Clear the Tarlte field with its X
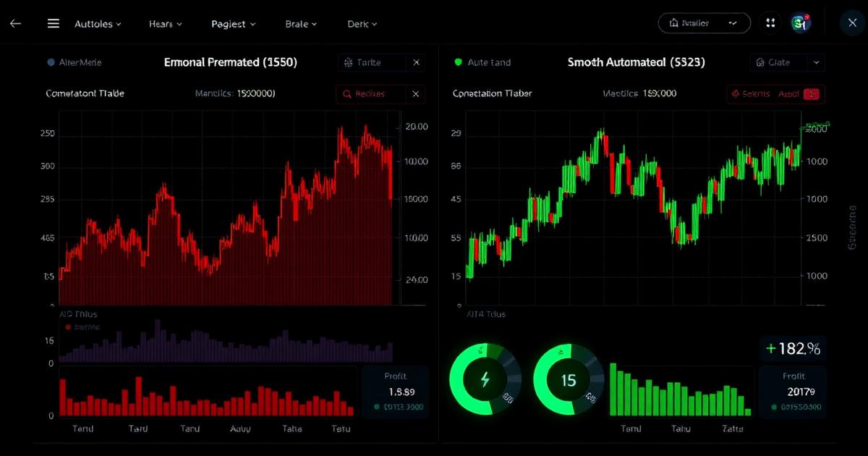868x456 pixels. (416, 63)
